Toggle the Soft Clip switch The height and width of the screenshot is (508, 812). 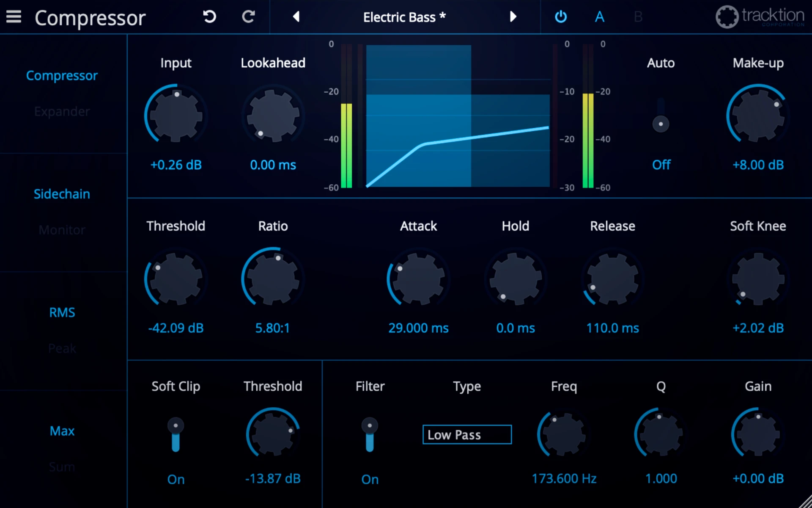[176, 435]
